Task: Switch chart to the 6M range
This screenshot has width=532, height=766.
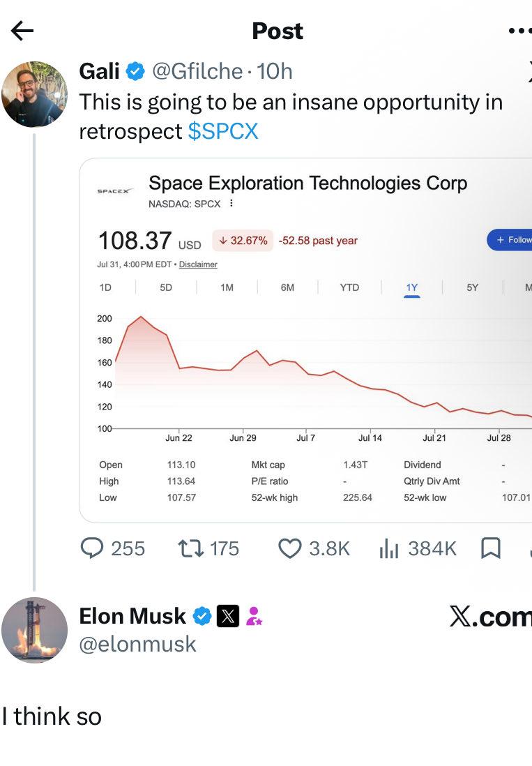Action: (x=287, y=287)
